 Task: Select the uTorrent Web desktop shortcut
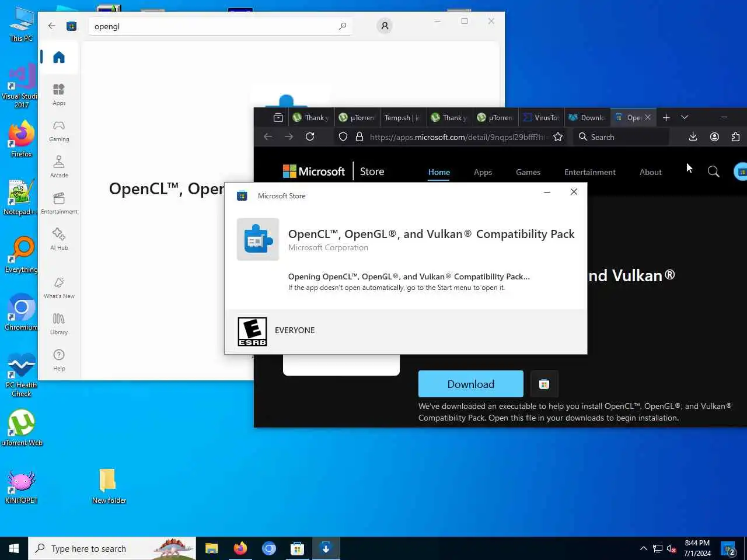[22, 428]
